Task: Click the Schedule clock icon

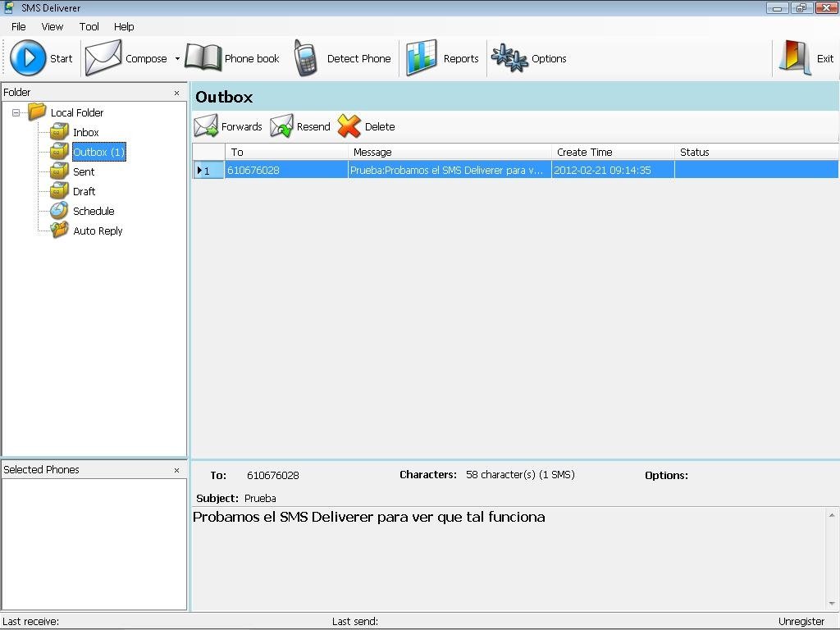Action: [x=59, y=211]
